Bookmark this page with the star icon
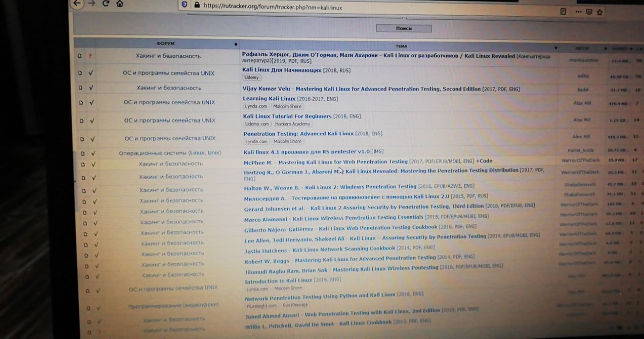The image size is (644, 339). tap(599, 12)
